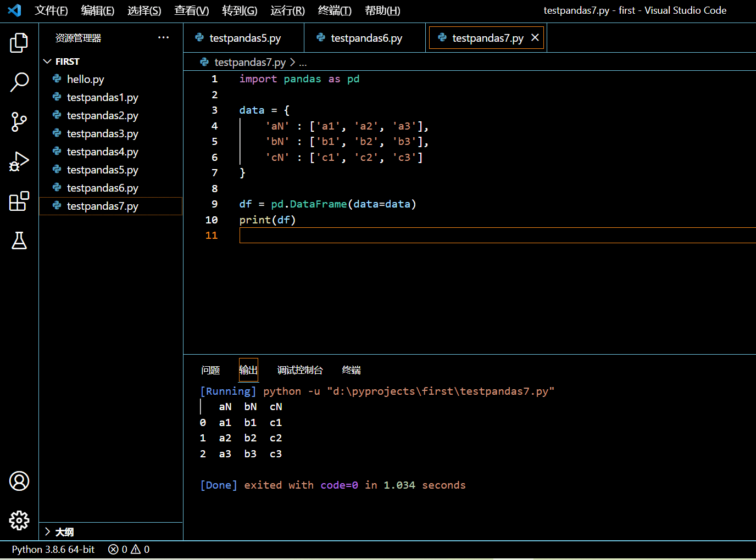756x560 pixels.
Task: Select the testpandas7.py editor tab
Action: click(x=487, y=38)
